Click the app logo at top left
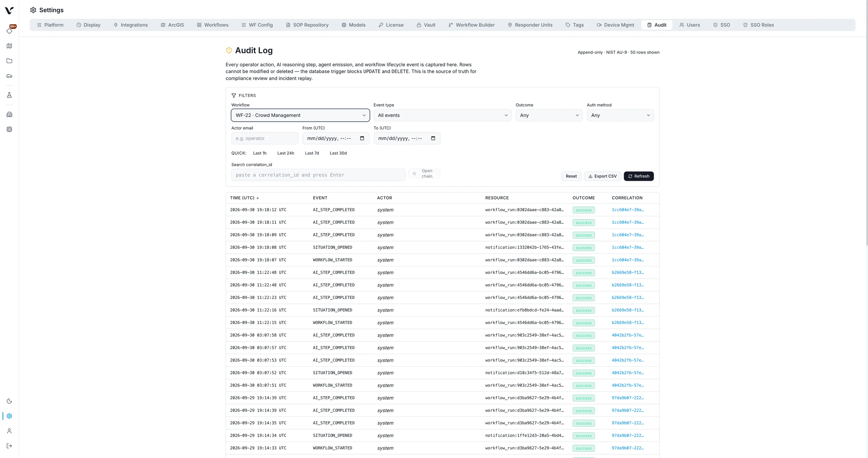The height and width of the screenshot is (458, 868). pos(9,10)
